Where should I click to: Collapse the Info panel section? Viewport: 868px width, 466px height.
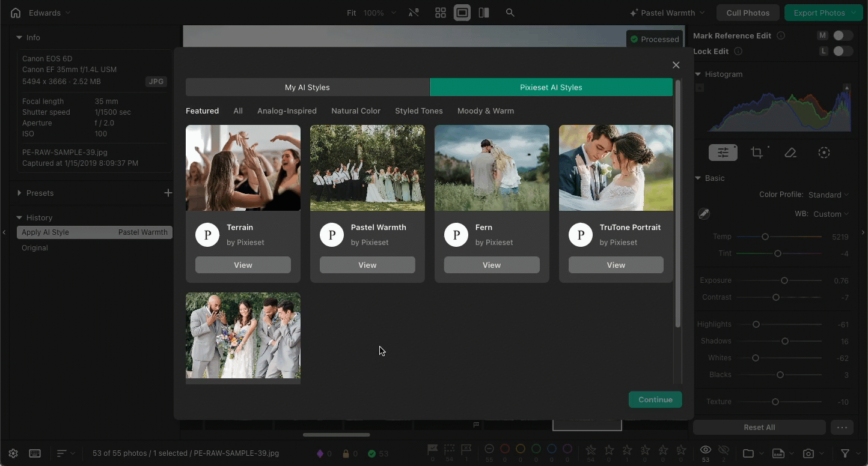coord(19,37)
